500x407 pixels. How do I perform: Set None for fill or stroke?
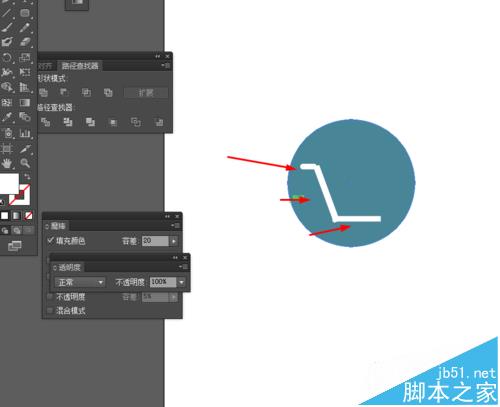(x=28, y=216)
